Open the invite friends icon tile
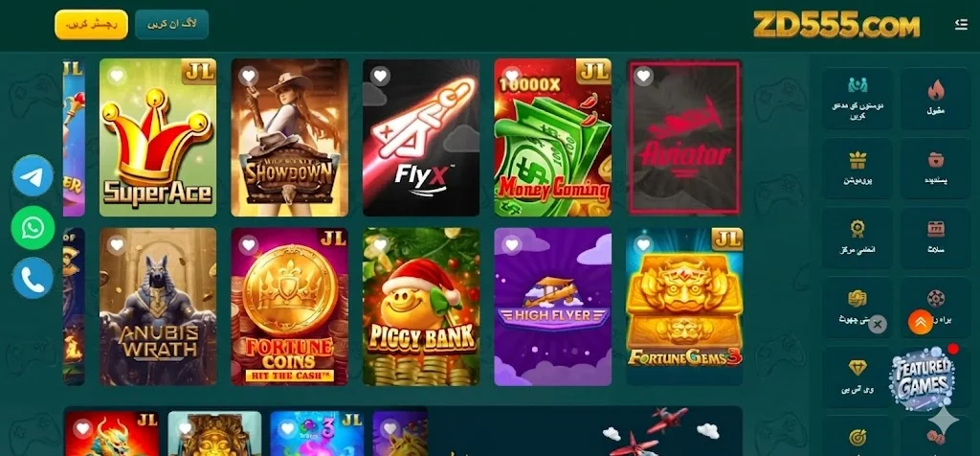 point(857,99)
